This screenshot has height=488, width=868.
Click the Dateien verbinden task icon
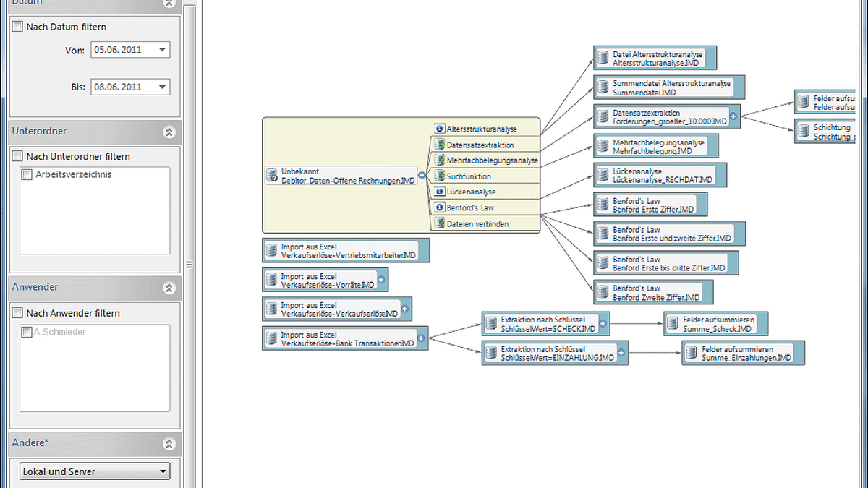click(439, 223)
